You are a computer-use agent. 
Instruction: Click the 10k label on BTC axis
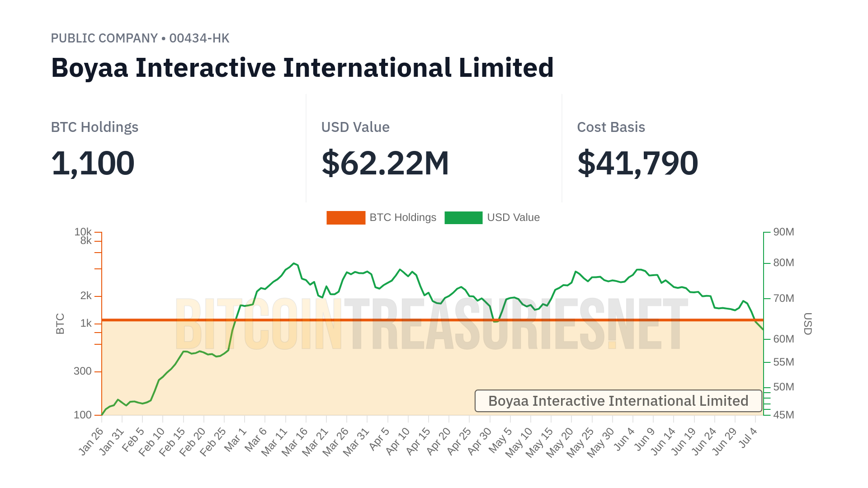[83, 232]
